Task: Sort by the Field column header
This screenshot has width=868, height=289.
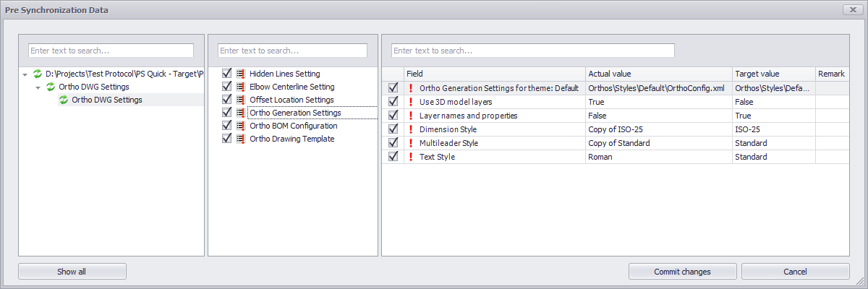Action: pyautogui.click(x=495, y=74)
